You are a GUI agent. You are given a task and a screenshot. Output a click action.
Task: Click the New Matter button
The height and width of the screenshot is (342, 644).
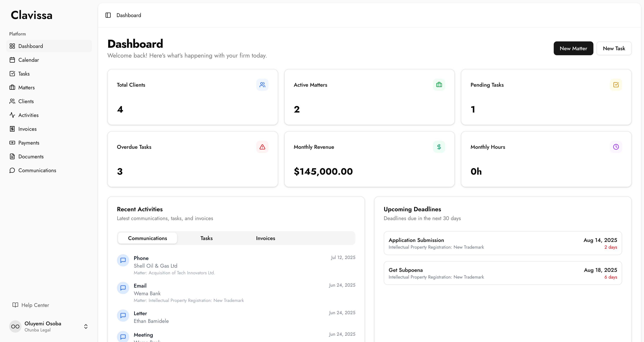click(x=573, y=49)
